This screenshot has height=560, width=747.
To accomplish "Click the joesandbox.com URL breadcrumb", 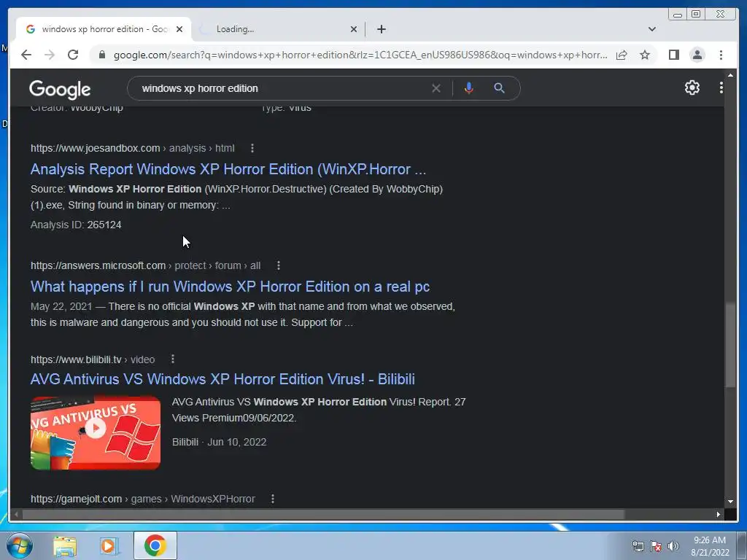I will pos(133,148).
